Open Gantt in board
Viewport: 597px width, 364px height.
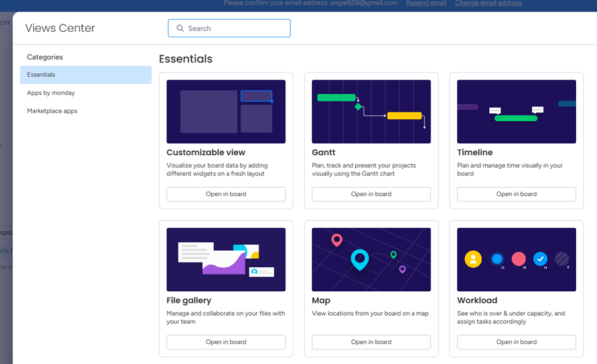[371, 194]
